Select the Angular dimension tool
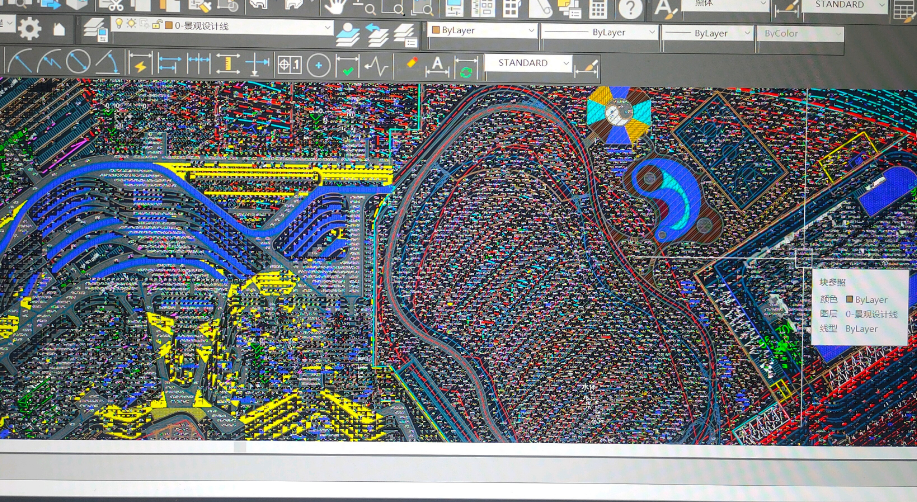This screenshot has width=917, height=502. 107,61
